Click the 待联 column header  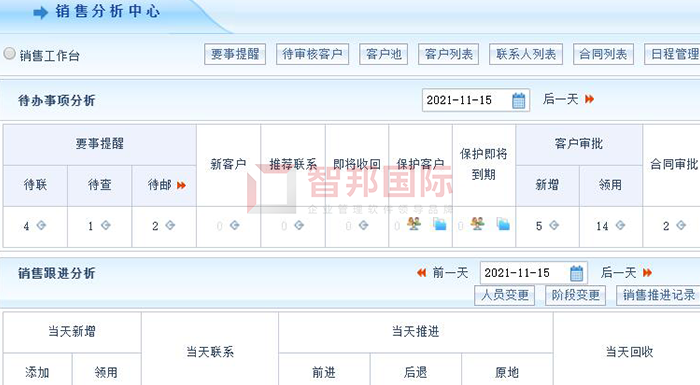click(35, 185)
